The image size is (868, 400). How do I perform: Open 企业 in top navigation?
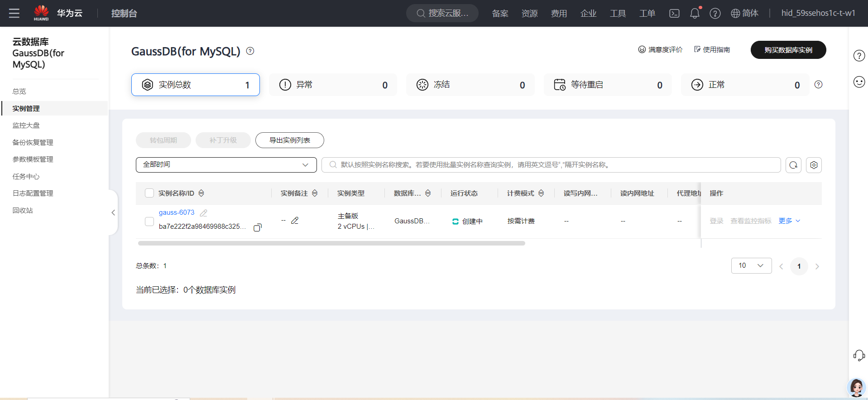589,14
